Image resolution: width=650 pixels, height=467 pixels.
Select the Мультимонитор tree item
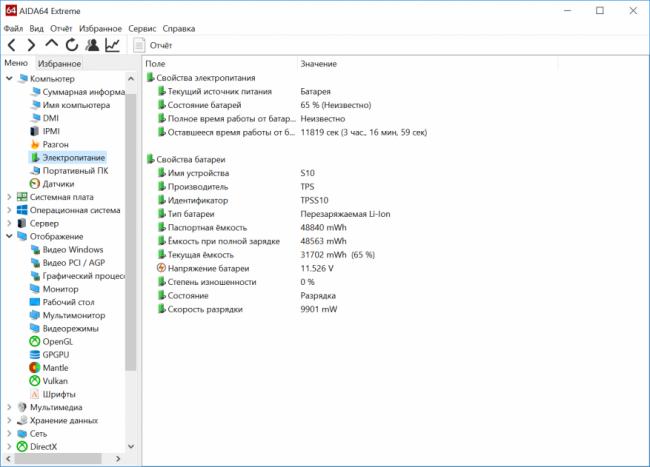pyautogui.click(x=68, y=315)
